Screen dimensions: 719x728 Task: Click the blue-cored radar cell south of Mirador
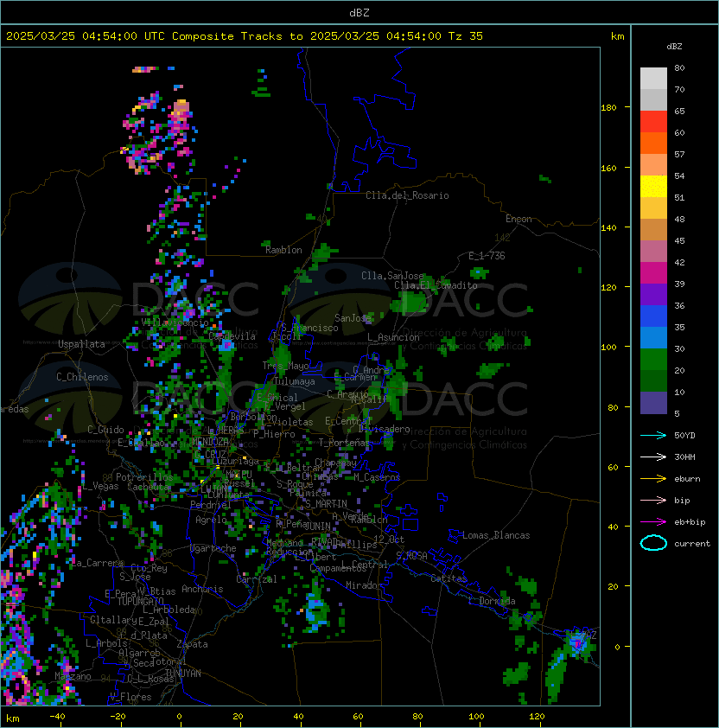(316, 611)
